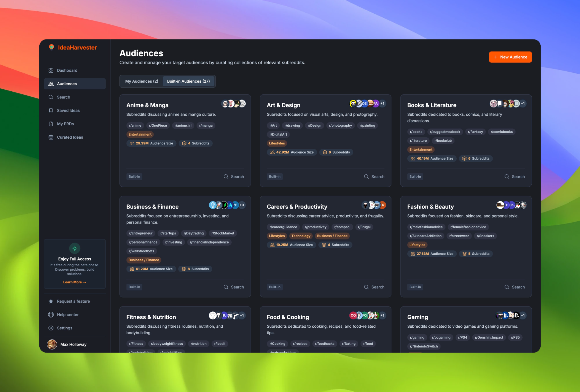Screen dimensions: 580x392
Task: Search the Anime & Manga audience
Action: (x=234, y=176)
